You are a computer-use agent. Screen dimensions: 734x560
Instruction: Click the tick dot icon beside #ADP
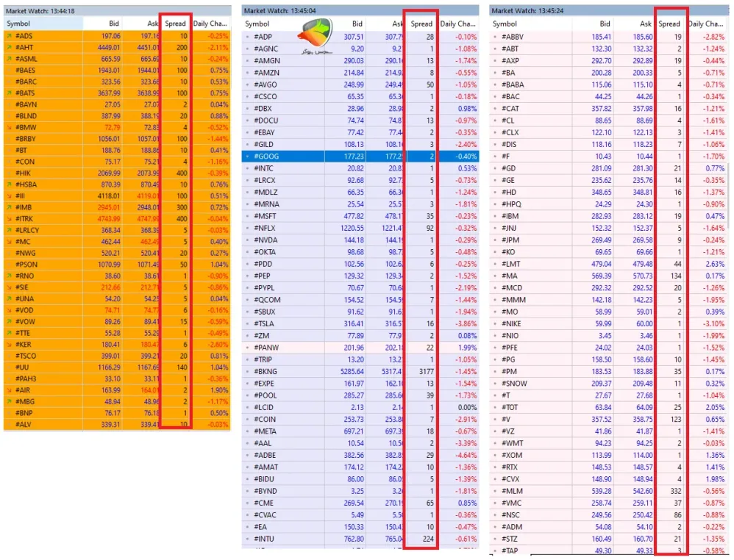248,37
